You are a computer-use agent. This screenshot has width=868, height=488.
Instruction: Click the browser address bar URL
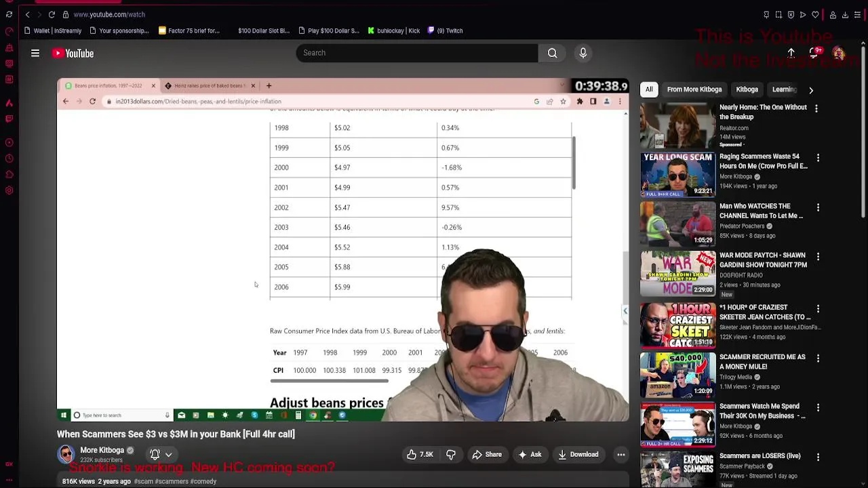pos(109,14)
